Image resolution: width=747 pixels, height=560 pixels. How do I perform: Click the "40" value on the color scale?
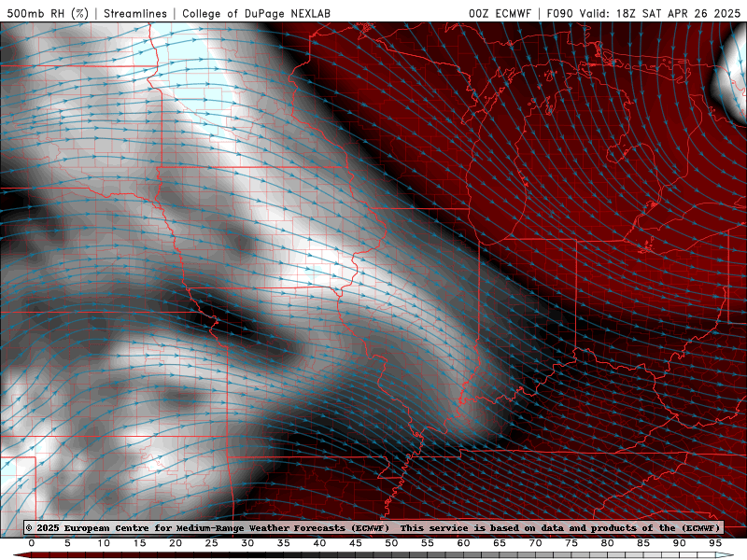[x=319, y=543]
